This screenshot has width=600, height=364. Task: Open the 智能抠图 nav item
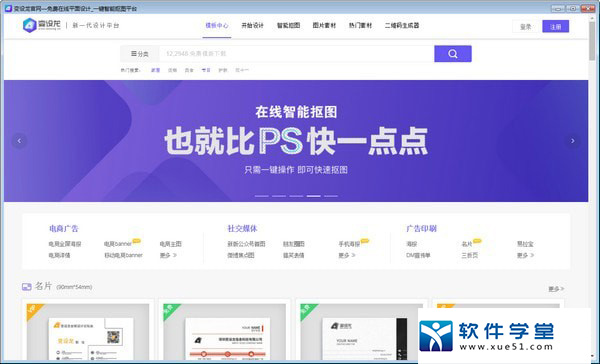point(288,25)
